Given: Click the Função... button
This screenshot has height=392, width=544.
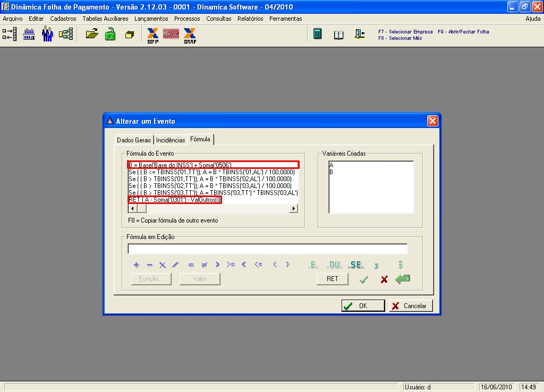Looking at the screenshot, I should click(x=151, y=279).
